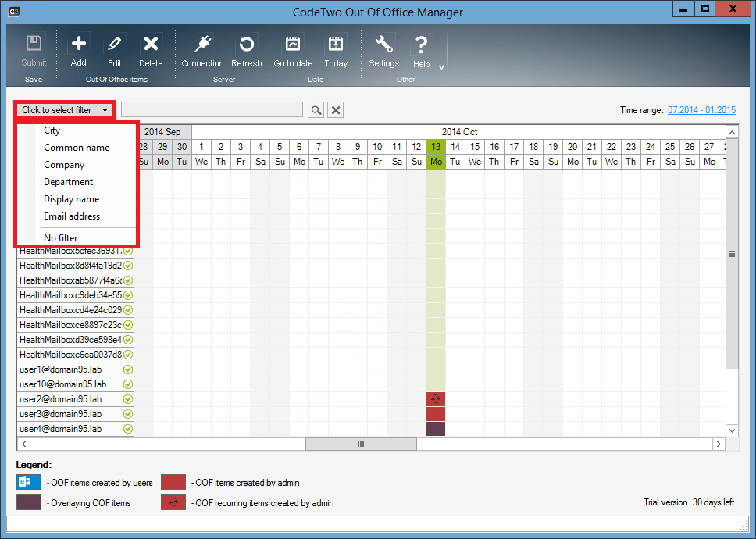Screen dimensions: 756x539
Task: Click status check icon for user1@domain95.lab
Action: coord(128,369)
